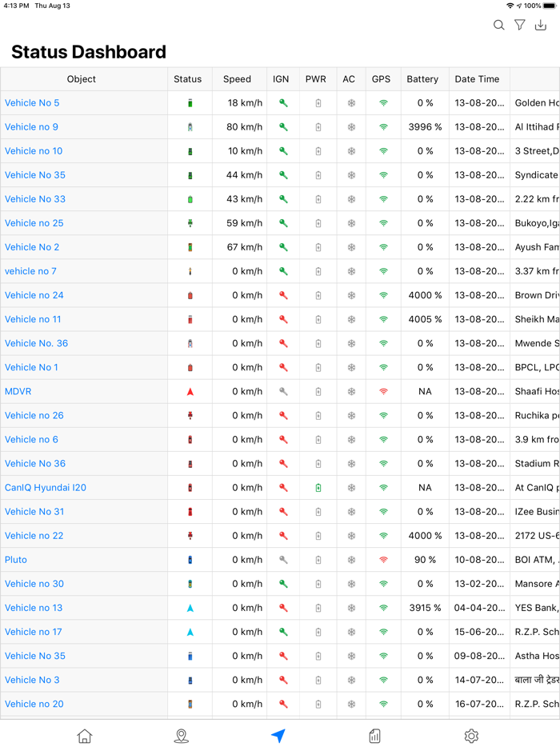This screenshot has width=560, height=747.
Task: Click red triangle status icon of MDVR
Action: pyautogui.click(x=190, y=392)
